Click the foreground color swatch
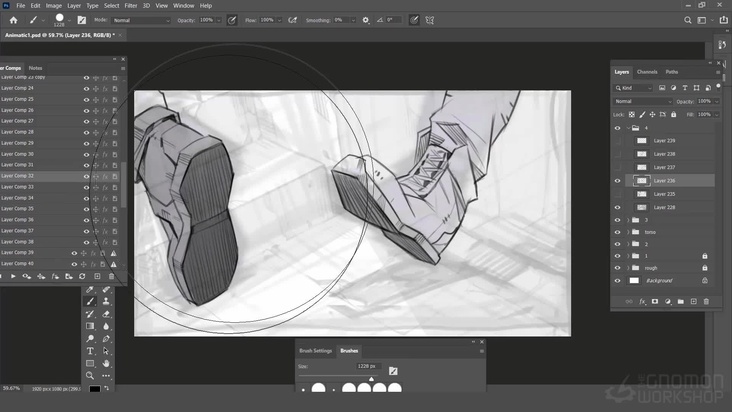The height and width of the screenshot is (412, 732). tap(94, 389)
